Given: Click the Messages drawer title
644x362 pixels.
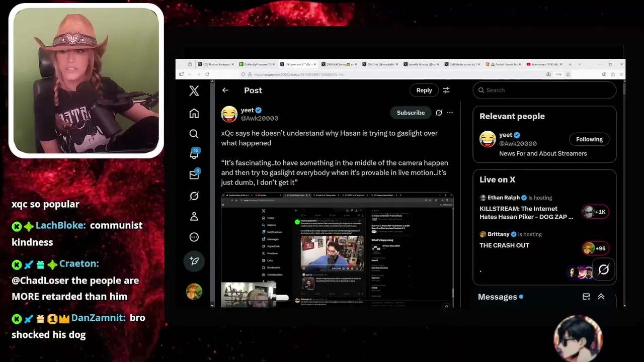Looking at the screenshot, I should [x=497, y=297].
